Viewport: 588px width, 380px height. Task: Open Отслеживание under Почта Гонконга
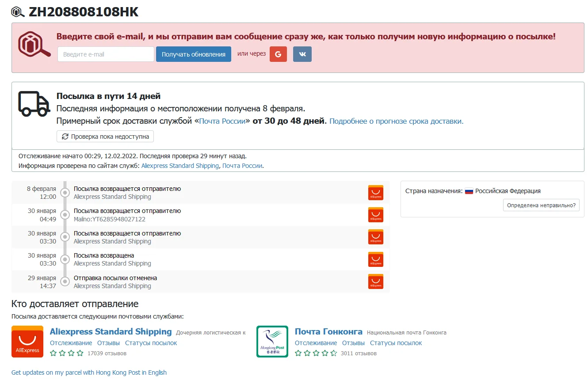click(x=316, y=343)
